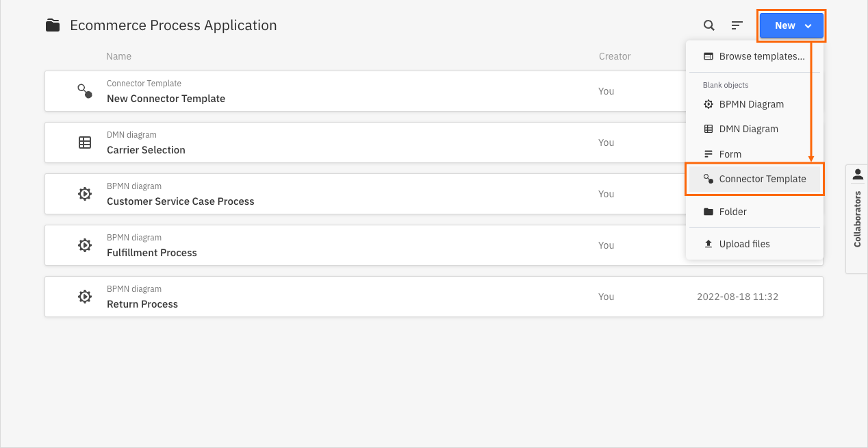Create a new Folder from menu
The height and width of the screenshot is (448, 868).
(x=732, y=212)
